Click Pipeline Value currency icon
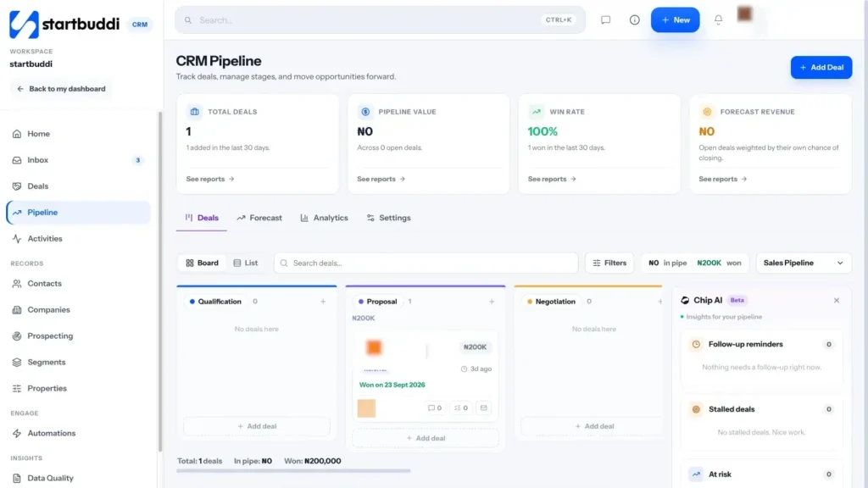Image resolution: width=868 pixels, height=488 pixels. click(x=365, y=112)
